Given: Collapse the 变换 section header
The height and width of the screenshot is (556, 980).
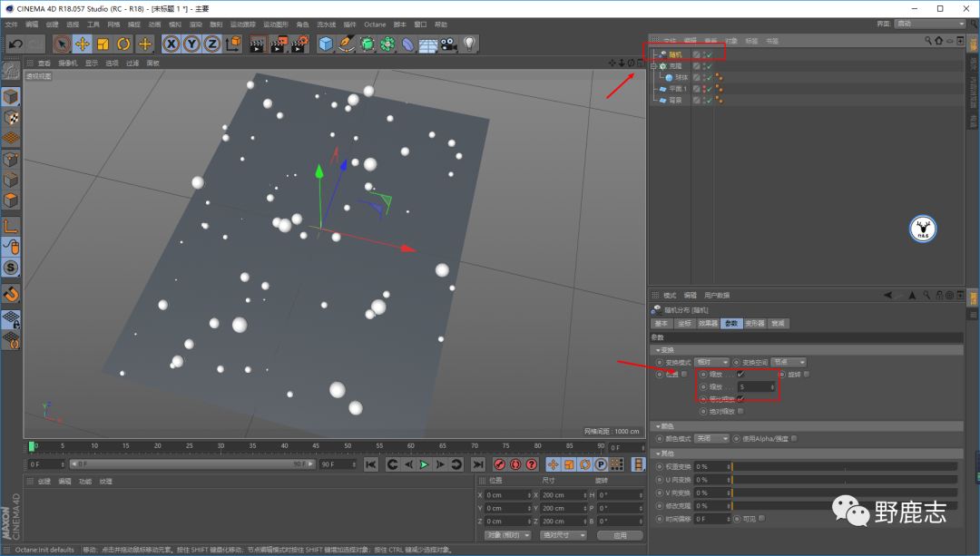Looking at the screenshot, I should click(x=667, y=350).
